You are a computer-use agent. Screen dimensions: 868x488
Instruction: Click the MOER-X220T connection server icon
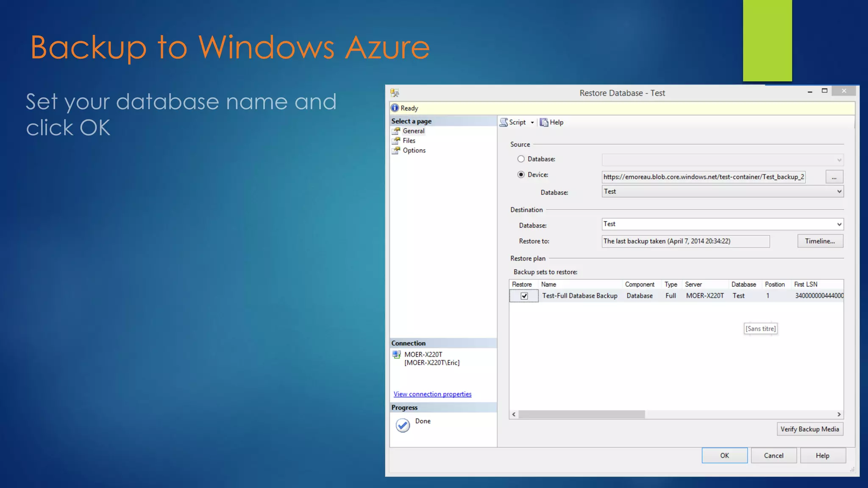396,355
